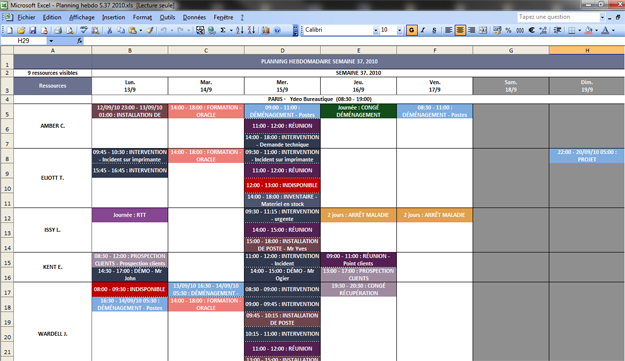Open the Borders dropdown arrow
The height and width of the screenshot is (361, 625).
(579, 30)
